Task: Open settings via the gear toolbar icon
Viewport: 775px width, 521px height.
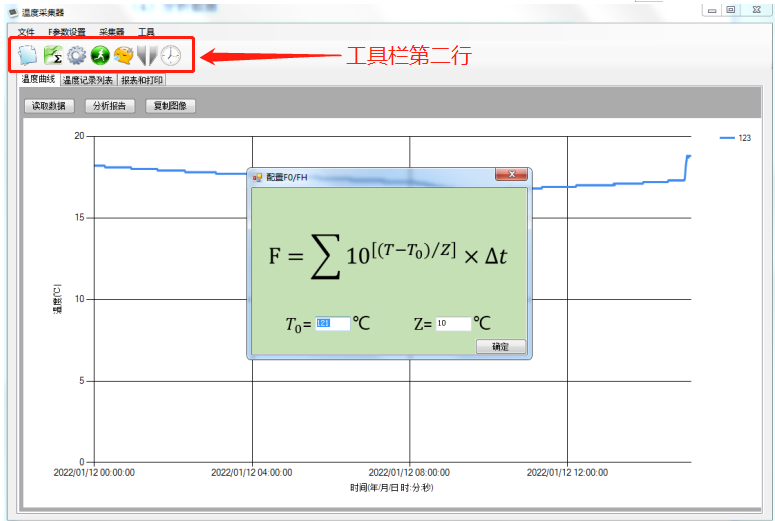Action: [76, 56]
